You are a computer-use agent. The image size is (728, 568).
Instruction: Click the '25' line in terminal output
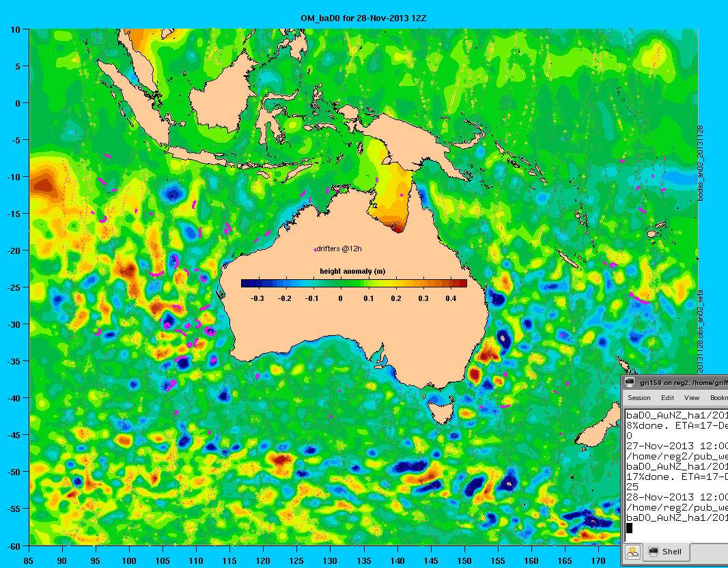(x=632, y=487)
